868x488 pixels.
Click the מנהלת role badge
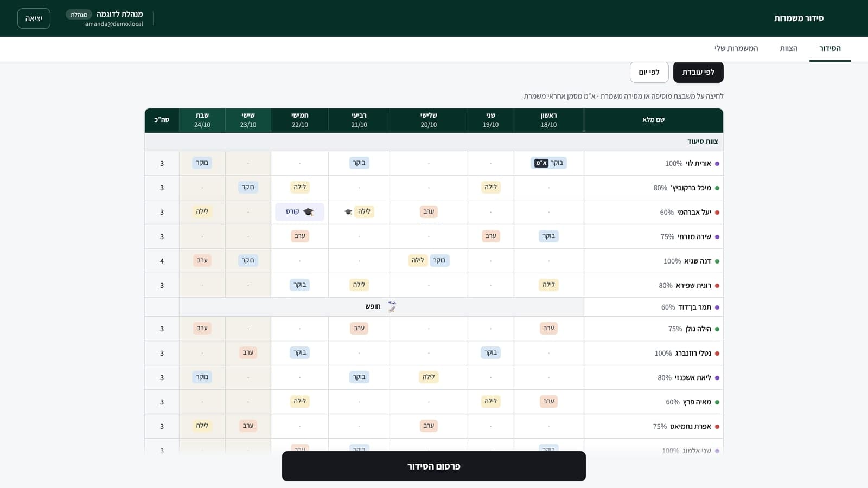pos(79,15)
